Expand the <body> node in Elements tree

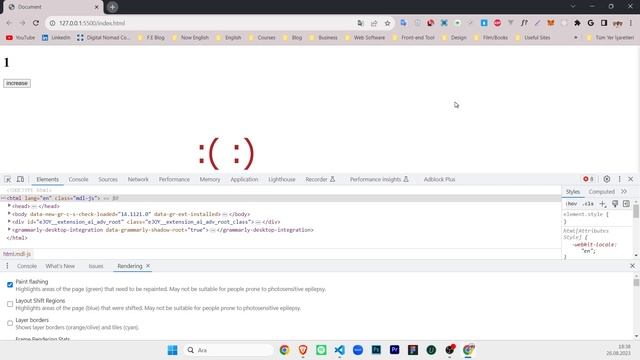click(9, 214)
